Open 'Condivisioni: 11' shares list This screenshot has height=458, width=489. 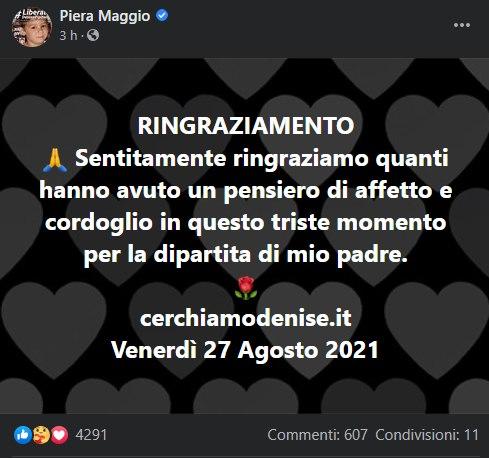click(x=427, y=435)
